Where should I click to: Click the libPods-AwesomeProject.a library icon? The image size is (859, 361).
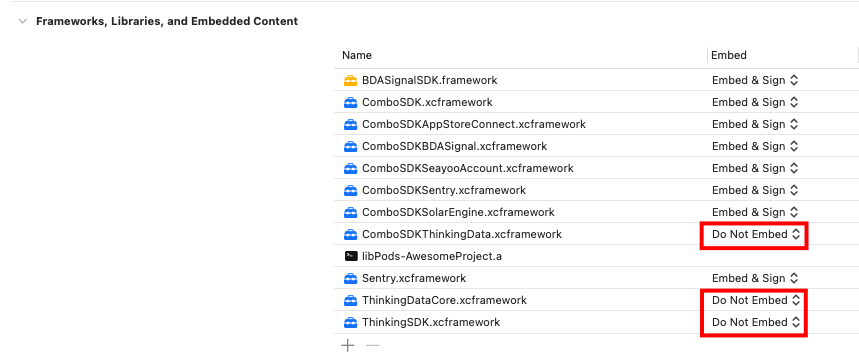coord(351,256)
